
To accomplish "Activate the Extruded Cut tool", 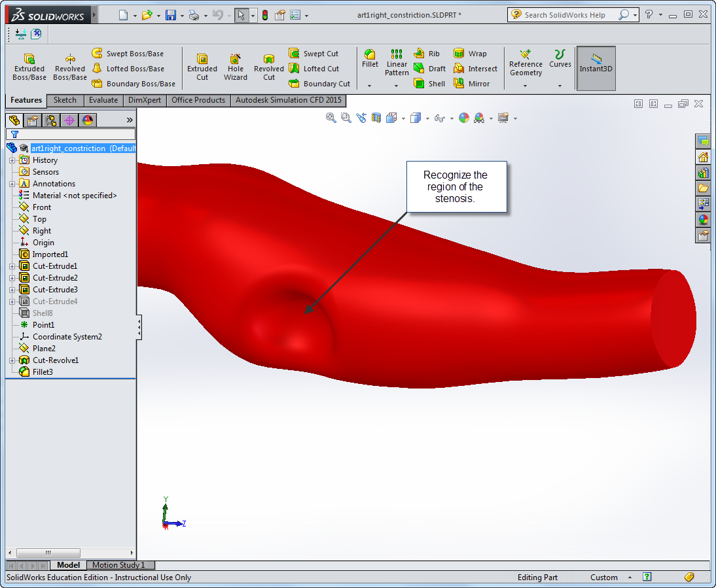I will tap(202, 67).
